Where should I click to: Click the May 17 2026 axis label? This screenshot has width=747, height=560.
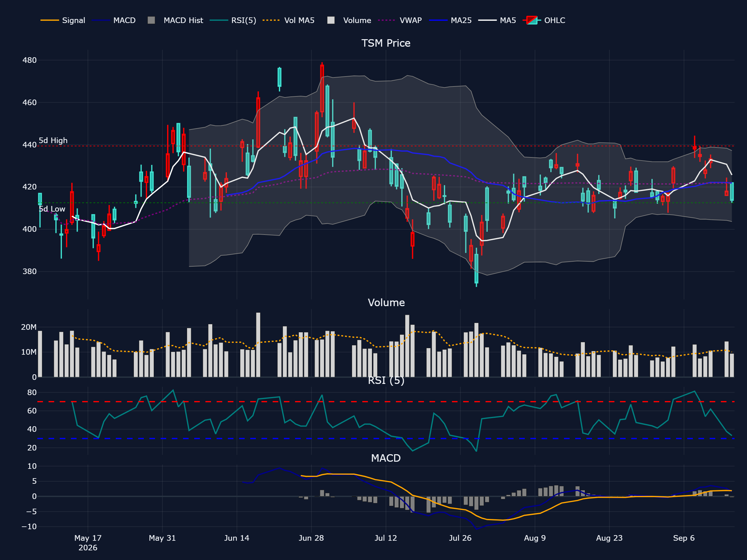tap(88, 543)
